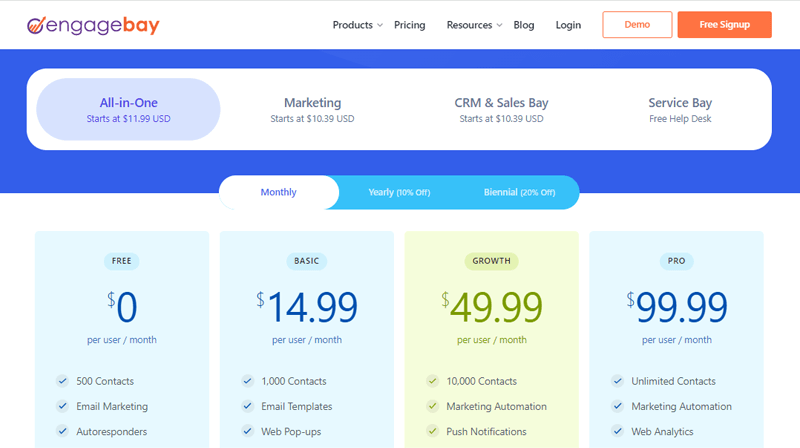
Task: Click the Login link
Action: point(568,25)
